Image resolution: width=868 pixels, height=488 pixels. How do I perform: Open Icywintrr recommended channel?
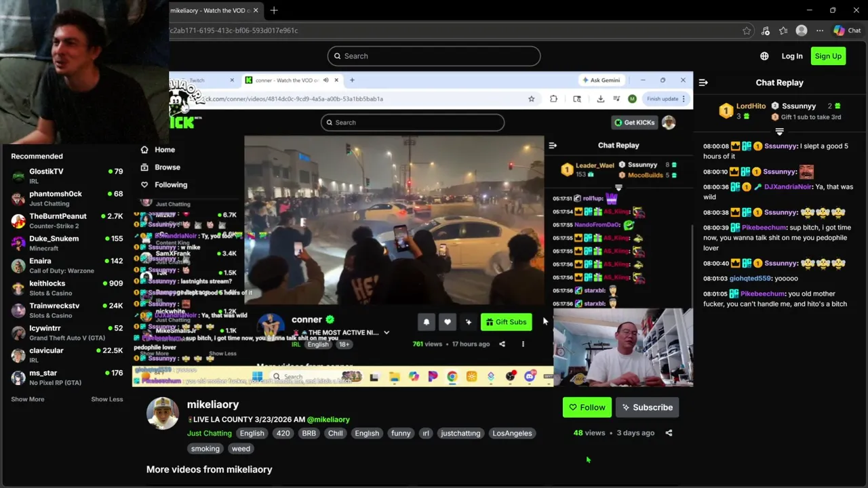click(67, 332)
